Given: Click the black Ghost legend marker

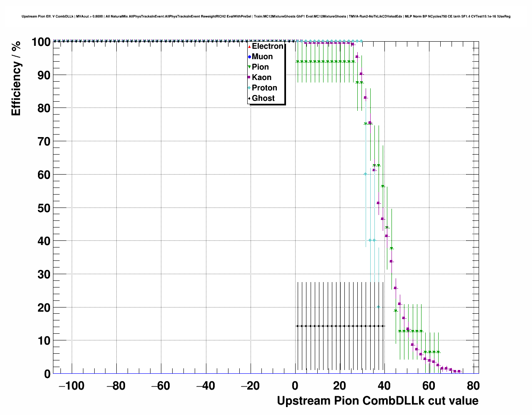Looking at the screenshot, I should click(249, 99).
